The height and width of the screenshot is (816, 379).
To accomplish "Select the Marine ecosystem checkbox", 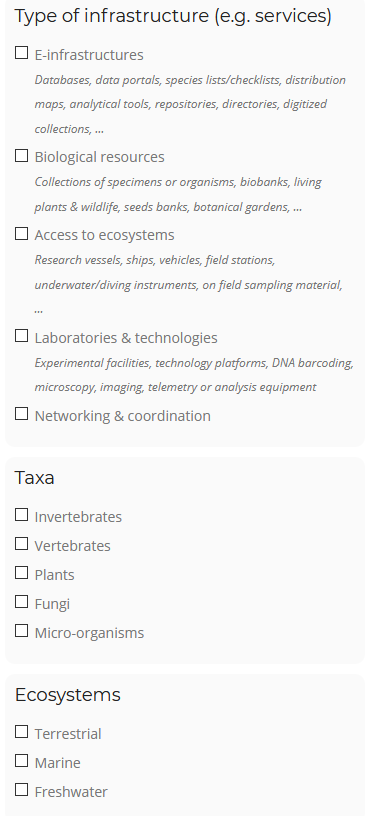I will (21, 761).
